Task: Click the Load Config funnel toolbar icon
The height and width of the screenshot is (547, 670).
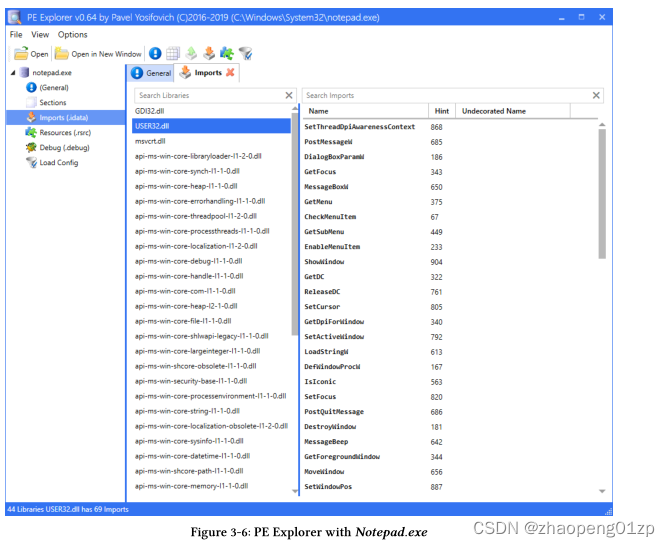Action: 245,53
